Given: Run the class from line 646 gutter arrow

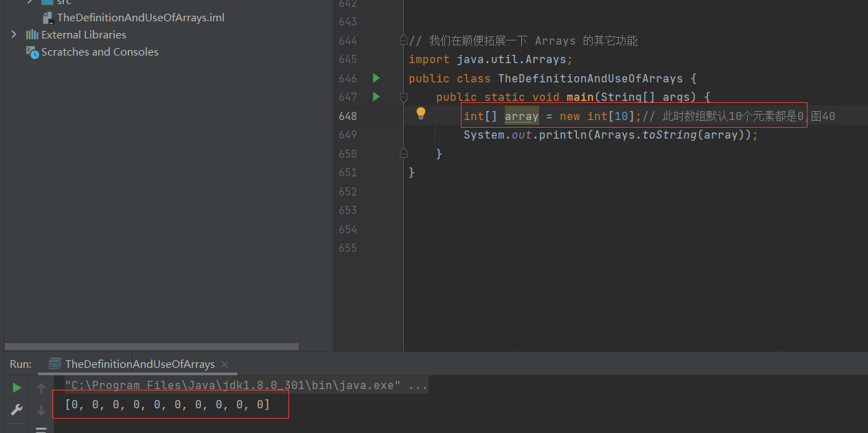Looking at the screenshot, I should click(x=376, y=78).
